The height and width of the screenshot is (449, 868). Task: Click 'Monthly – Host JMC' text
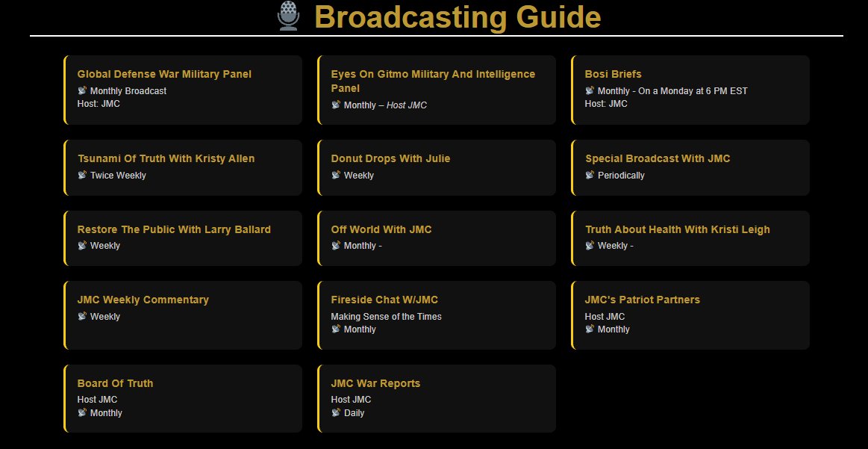[385, 105]
